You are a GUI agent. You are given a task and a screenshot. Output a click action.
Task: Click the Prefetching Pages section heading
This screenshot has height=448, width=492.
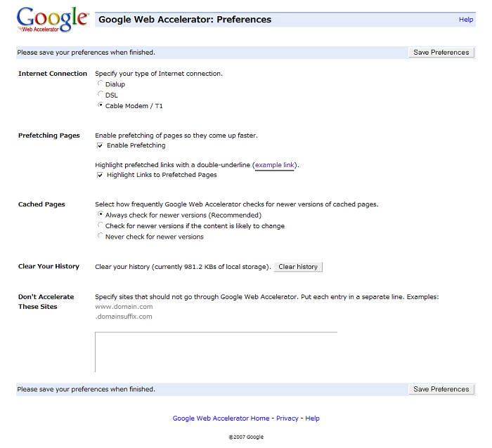pyautogui.click(x=49, y=136)
